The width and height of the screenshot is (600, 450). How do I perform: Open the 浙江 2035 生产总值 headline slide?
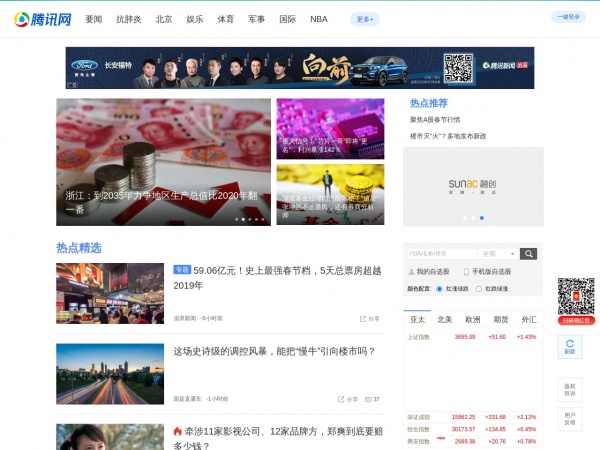click(x=163, y=162)
